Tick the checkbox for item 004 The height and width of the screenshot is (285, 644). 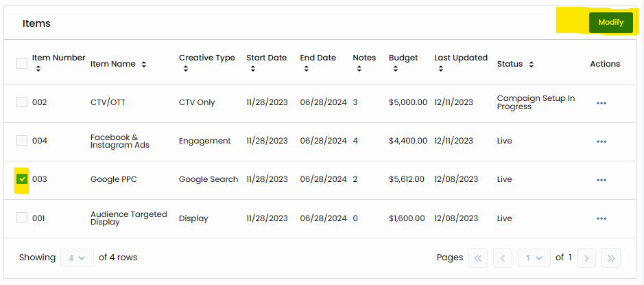coord(22,141)
